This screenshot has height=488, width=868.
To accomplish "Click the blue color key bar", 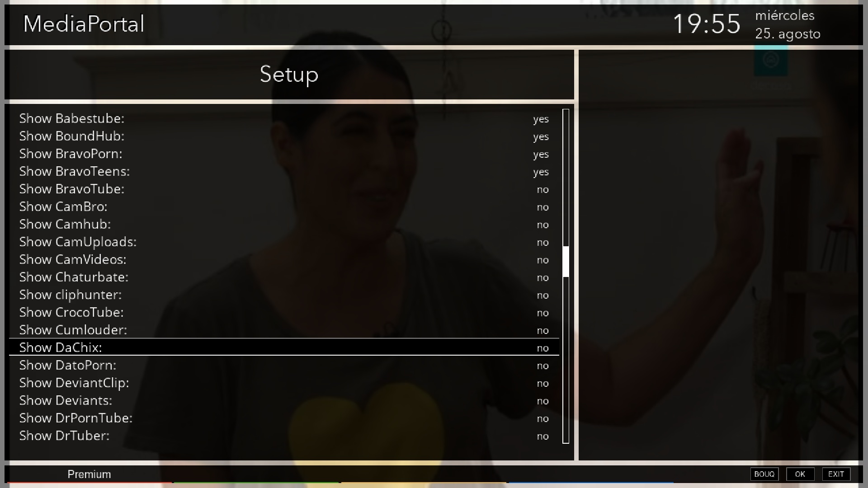I will [x=591, y=482].
